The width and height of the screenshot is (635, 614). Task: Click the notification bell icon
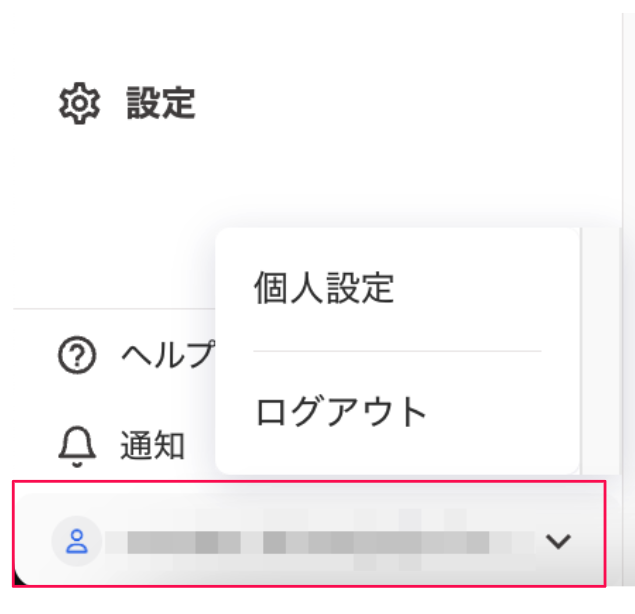pyautogui.click(x=77, y=446)
